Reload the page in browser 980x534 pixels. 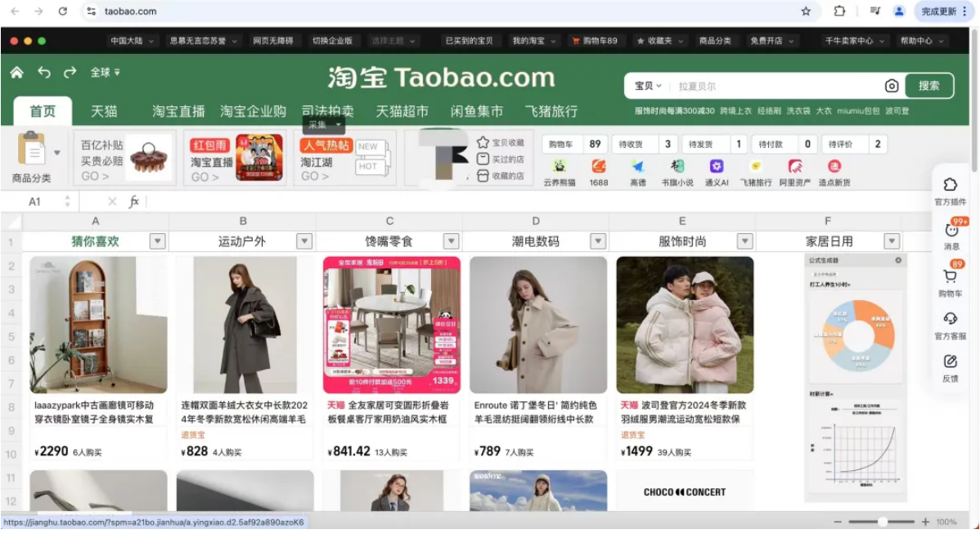[62, 11]
